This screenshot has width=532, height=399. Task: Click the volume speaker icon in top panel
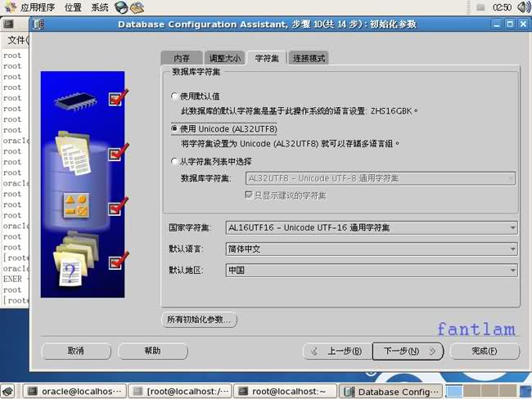[x=524, y=7]
